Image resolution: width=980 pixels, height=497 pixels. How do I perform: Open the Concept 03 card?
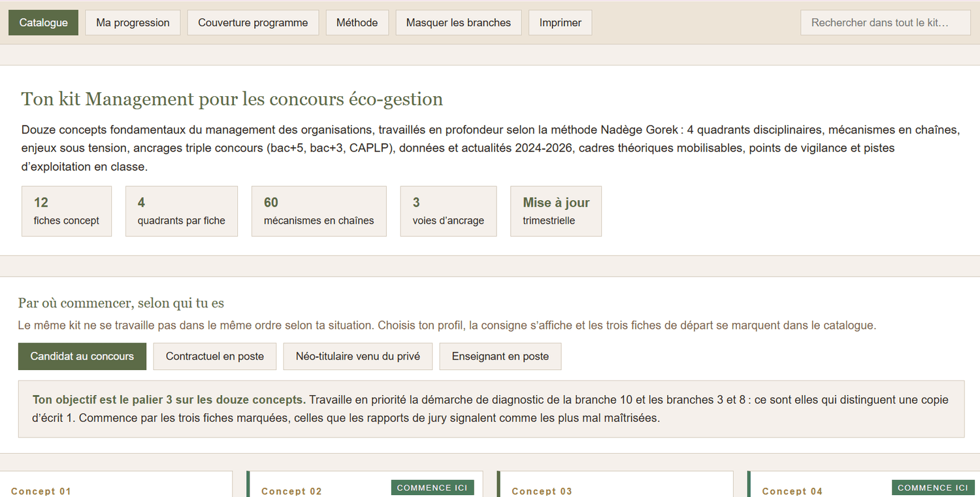pos(615,485)
